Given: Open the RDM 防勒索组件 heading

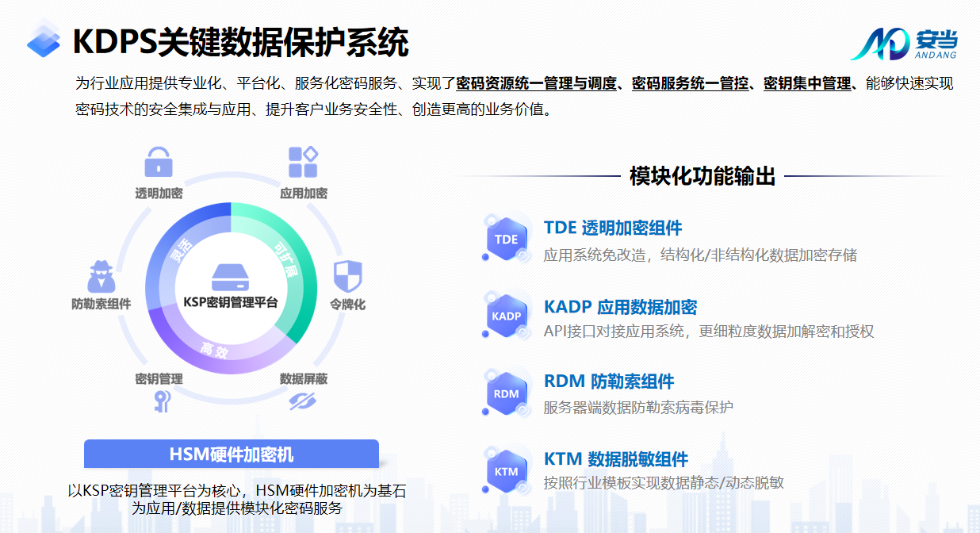Looking at the screenshot, I should point(609,382).
